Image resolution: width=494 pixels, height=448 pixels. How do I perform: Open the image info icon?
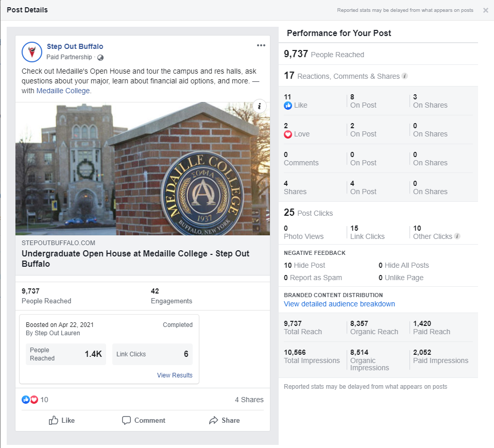(x=259, y=106)
